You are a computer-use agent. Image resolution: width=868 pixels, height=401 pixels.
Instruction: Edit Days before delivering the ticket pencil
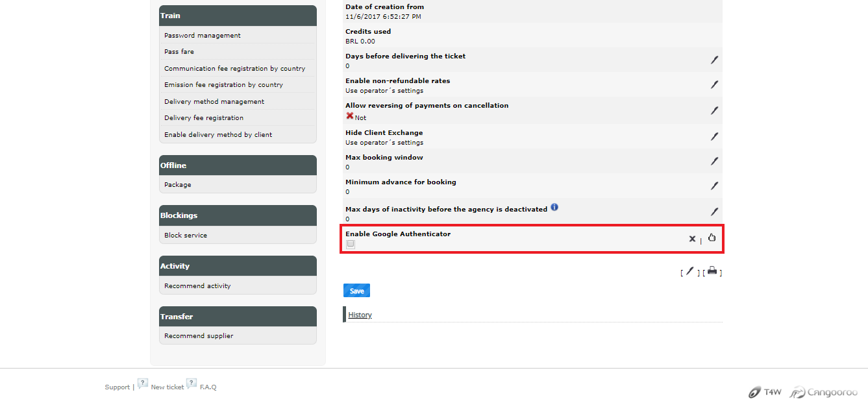click(x=714, y=60)
